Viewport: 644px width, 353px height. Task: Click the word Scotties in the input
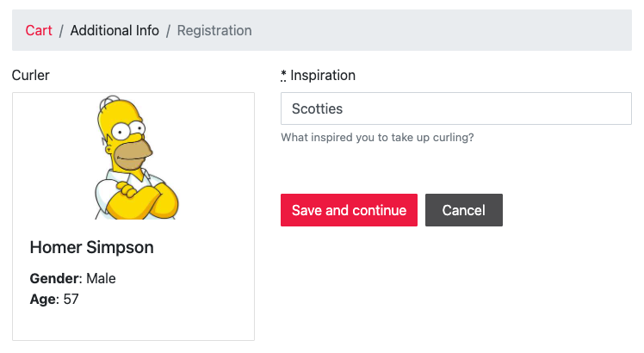[x=317, y=108]
